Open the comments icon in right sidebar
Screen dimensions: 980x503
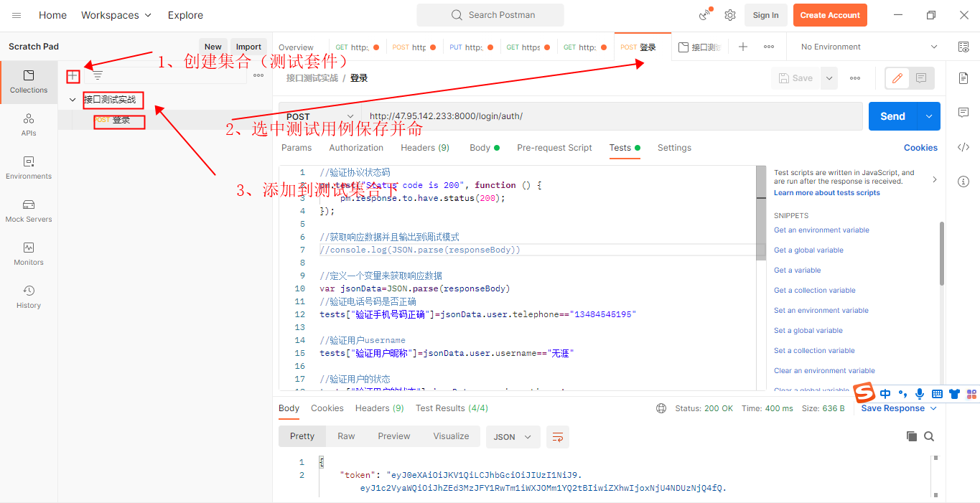point(963,113)
